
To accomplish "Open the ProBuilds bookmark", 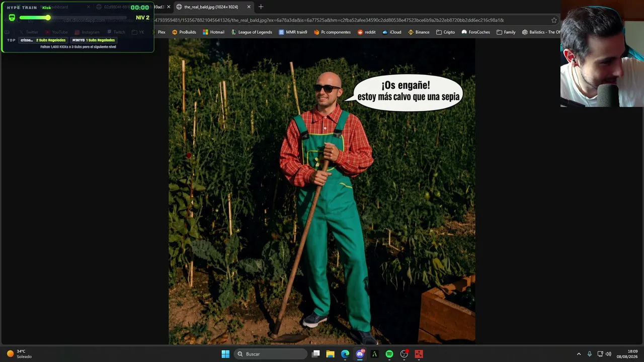I will (x=184, y=32).
